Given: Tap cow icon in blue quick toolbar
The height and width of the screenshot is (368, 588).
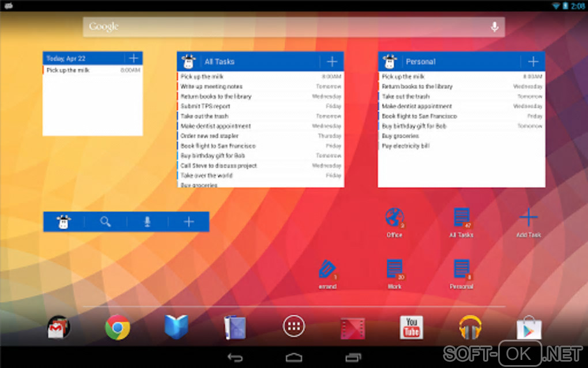Looking at the screenshot, I should 64,221.
